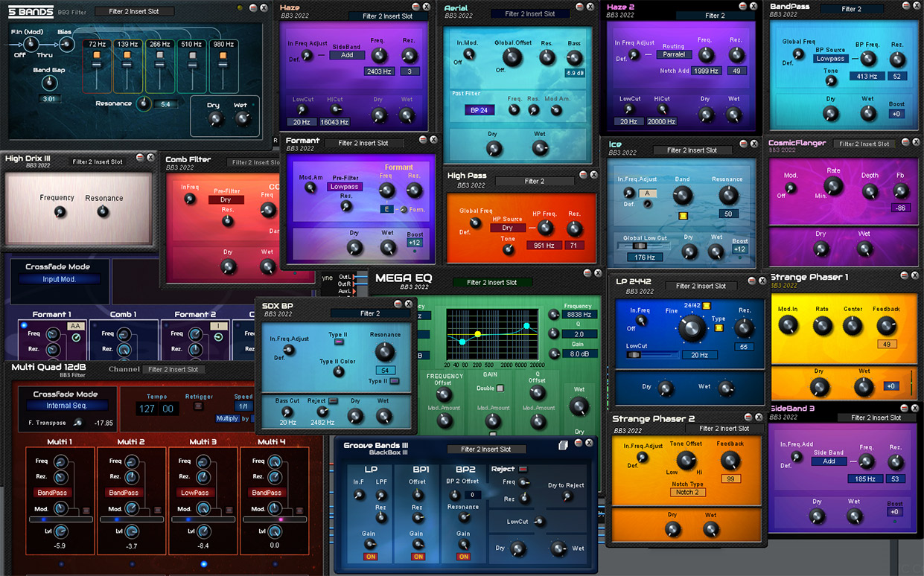The image size is (924, 576).
Task: Open Pre-Filter Lowpass dropdown in Formant window
Action: [345, 187]
